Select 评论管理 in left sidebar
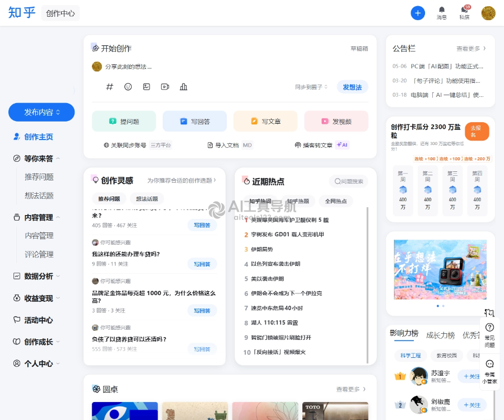Image resolution: width=504 pixels, height=420 pixels. (39, 254)
